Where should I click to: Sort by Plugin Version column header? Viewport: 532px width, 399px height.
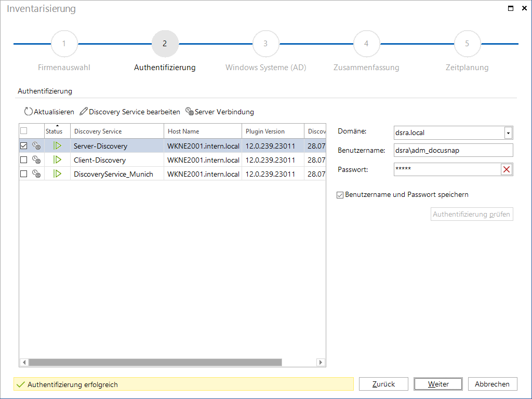[x=273, y=131]
